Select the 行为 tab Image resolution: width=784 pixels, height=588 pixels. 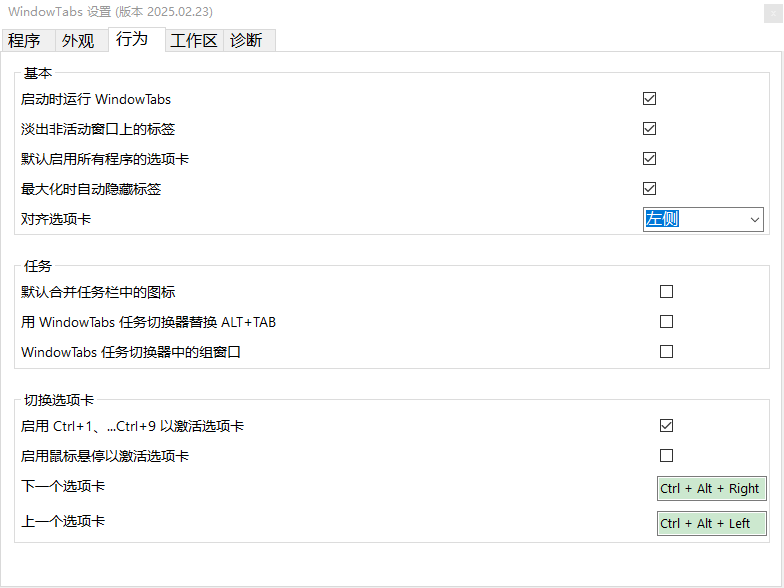(x=136, y=39)
